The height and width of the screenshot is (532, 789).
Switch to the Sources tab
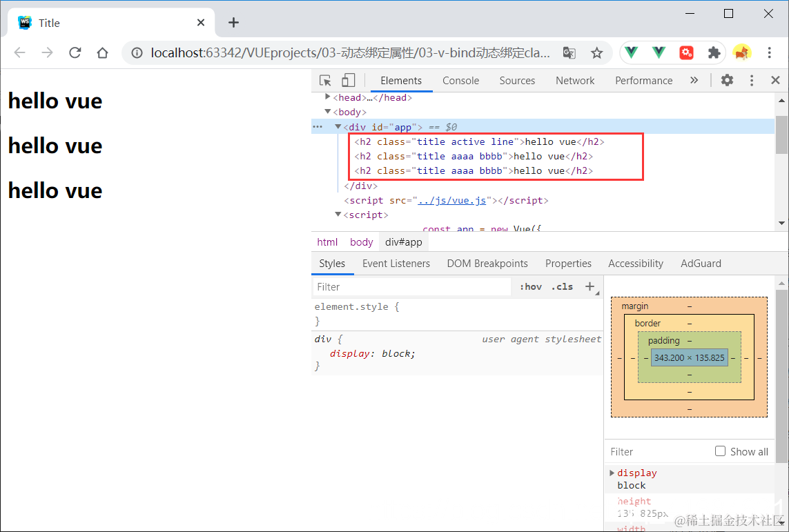[517, 81]
